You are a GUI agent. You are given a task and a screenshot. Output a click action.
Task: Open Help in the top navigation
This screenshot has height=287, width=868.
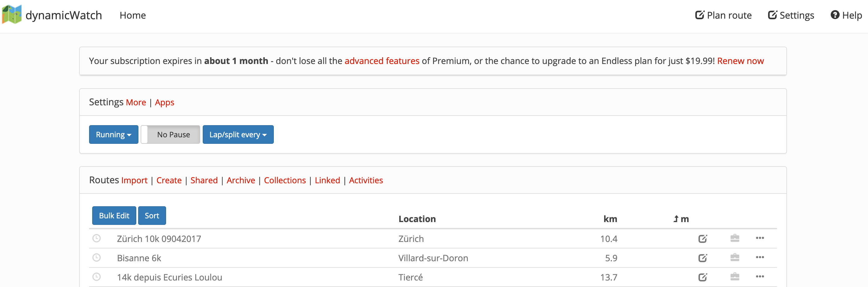(x=846, y=15)
